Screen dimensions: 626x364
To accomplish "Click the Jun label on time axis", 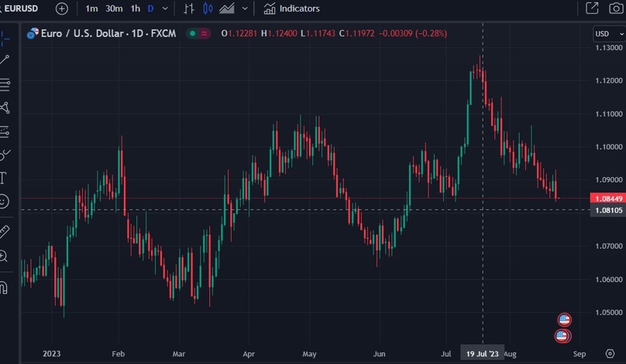I will [379, 354].
